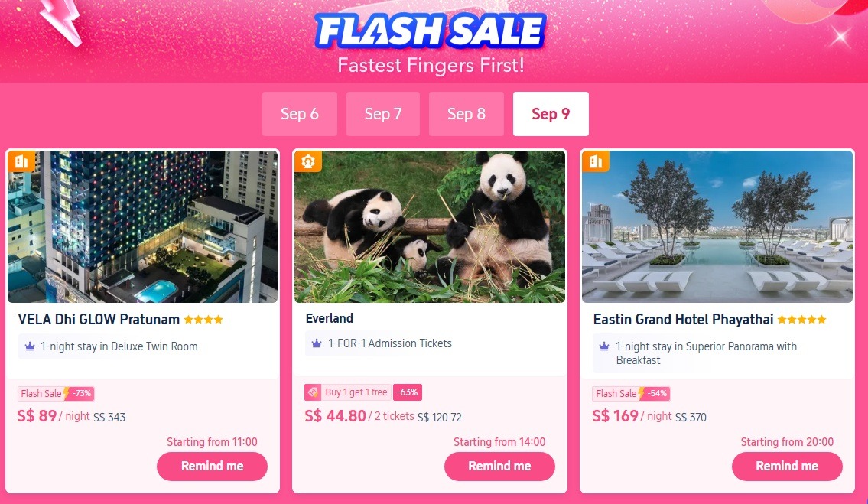Screen dimensions: 868x504
Task: Switch to the Sep 6 tab
Action: point(300,114)
